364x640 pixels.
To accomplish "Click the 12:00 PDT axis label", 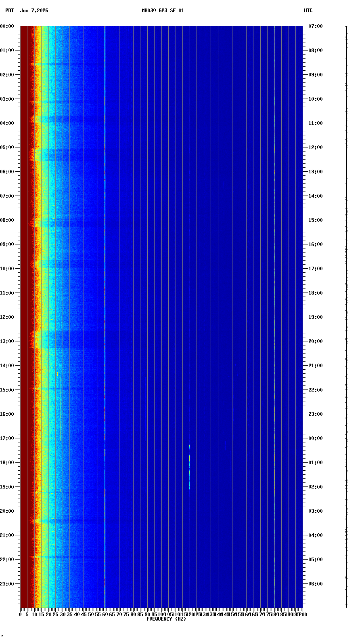I will pyautogui.click(x=7, y=317).
